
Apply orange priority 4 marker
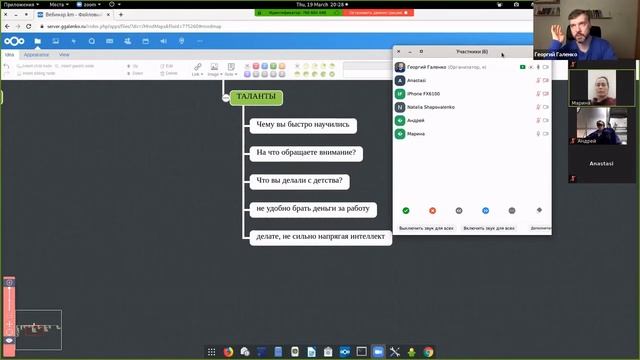click(282, 66)
